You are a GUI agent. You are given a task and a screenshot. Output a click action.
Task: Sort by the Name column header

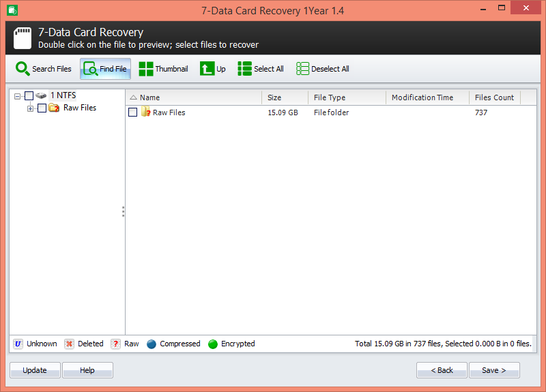194,97
